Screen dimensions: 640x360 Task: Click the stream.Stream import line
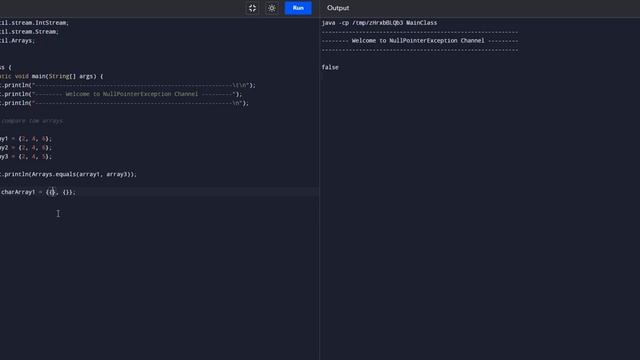pyautogui.click(x=29, y=32)
